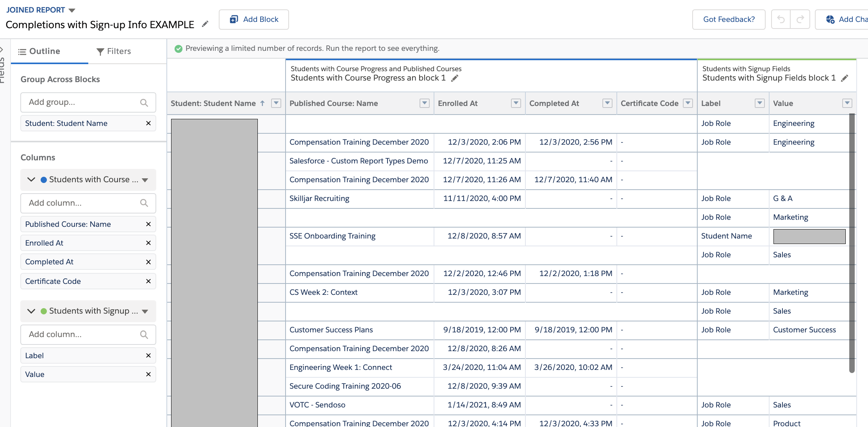The width and height of the screenshot is (868, 427).
Task: Collapse Students with Course block columns chevron
Action: [31, 179]
